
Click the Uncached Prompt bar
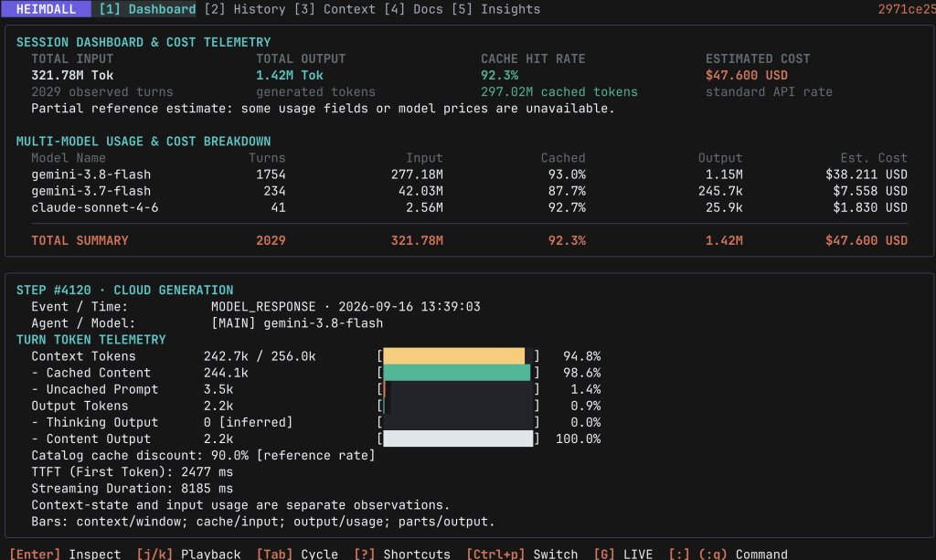(x=458, y=389)
